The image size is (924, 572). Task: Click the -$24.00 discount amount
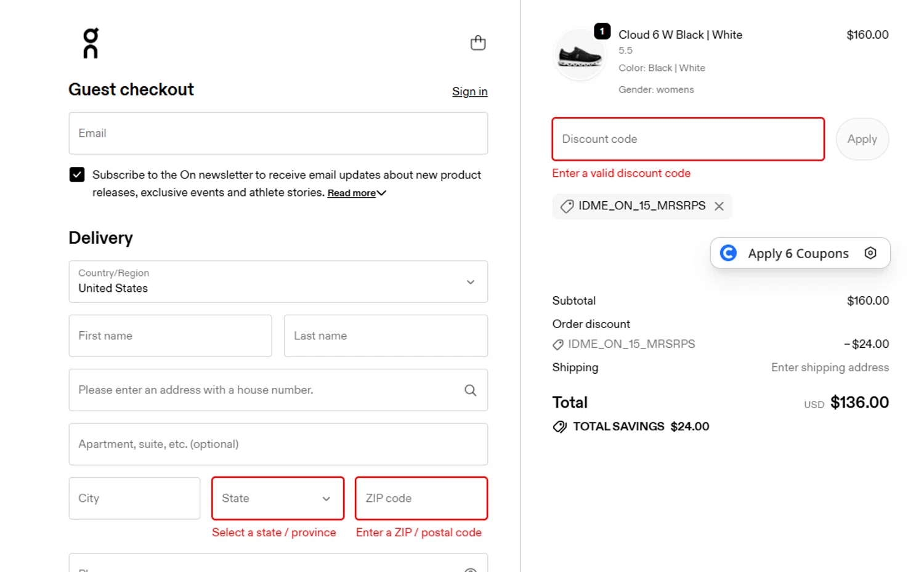pos(866,344)
